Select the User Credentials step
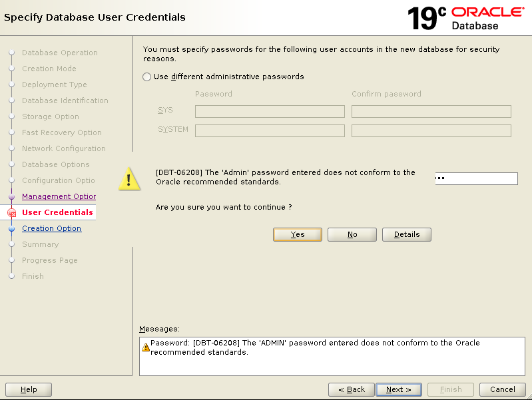The width and height of the screenshot is (532, 400). (x=57, y=212)
